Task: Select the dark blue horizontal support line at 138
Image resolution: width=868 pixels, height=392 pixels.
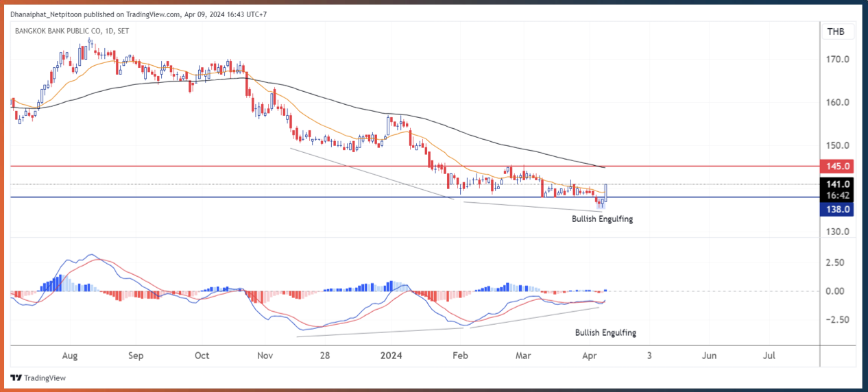Action: coord(415,197)
